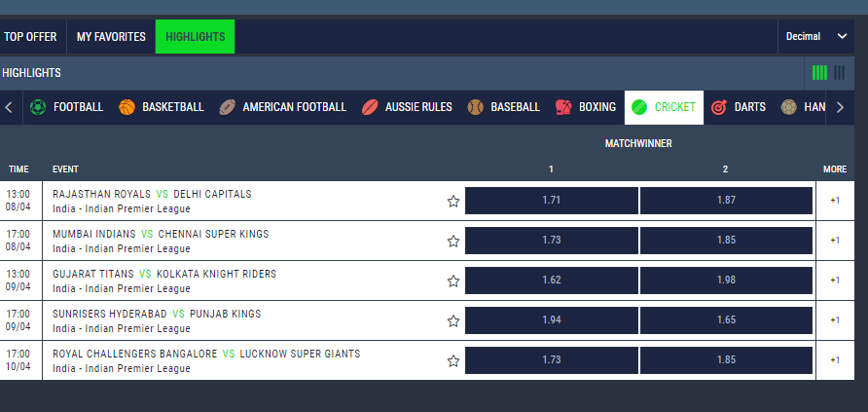Screen dimensions: 868x412
Task: Show previous sports with left arrow
Action: (x=9, y=107)
